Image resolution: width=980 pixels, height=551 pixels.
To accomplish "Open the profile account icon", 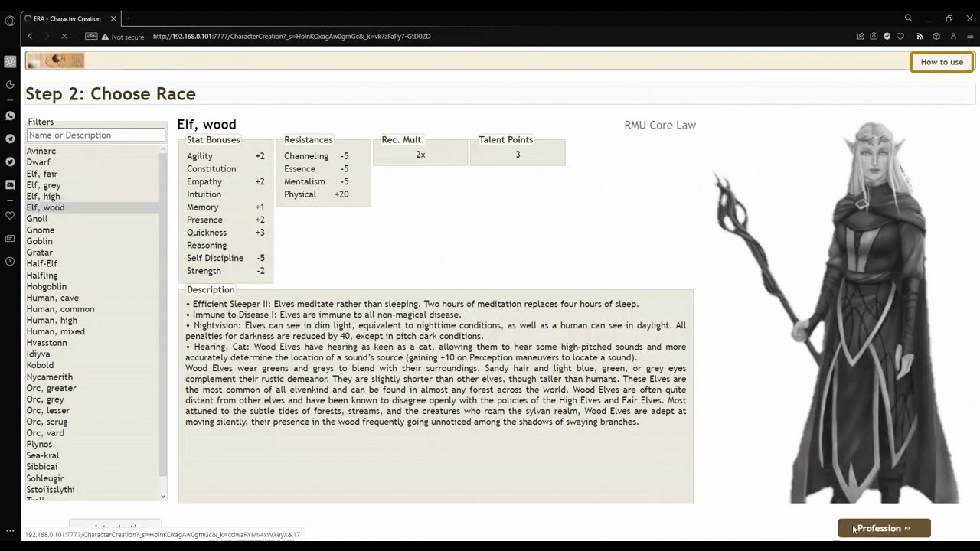I will pos(953,36).
